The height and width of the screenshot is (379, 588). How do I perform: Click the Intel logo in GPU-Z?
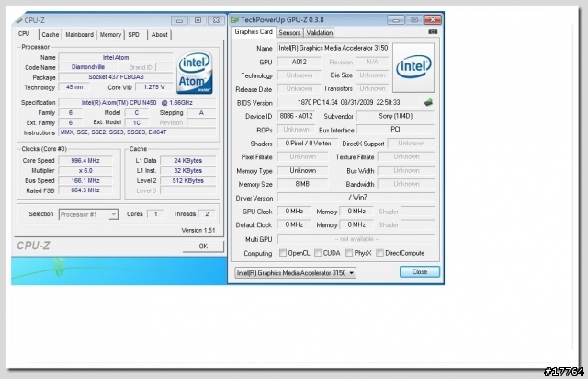[x=413, y=67]
